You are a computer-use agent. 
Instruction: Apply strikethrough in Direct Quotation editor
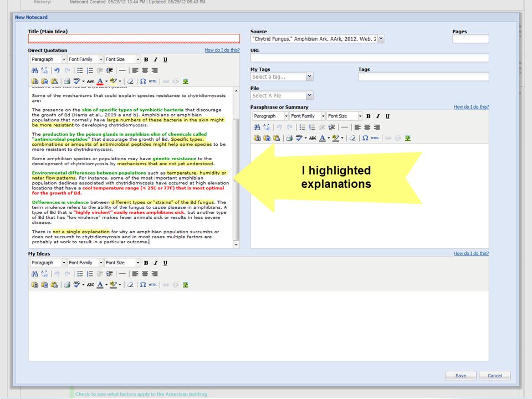click(90, 81)
